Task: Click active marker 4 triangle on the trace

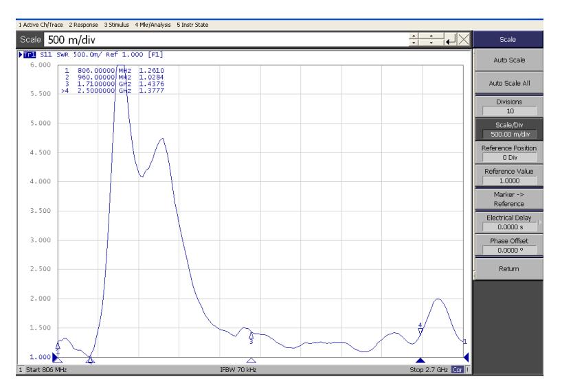Action: coord(420,331)
